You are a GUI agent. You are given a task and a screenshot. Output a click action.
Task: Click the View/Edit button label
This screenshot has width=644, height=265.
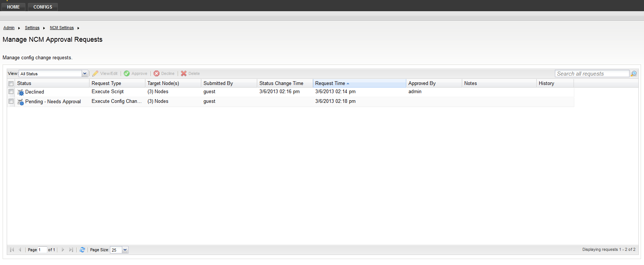point(109,73)
